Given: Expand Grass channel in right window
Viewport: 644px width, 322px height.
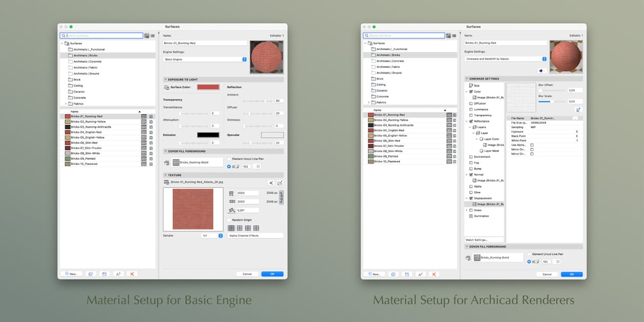Looking at the screenshot, I should pos(466,210).
